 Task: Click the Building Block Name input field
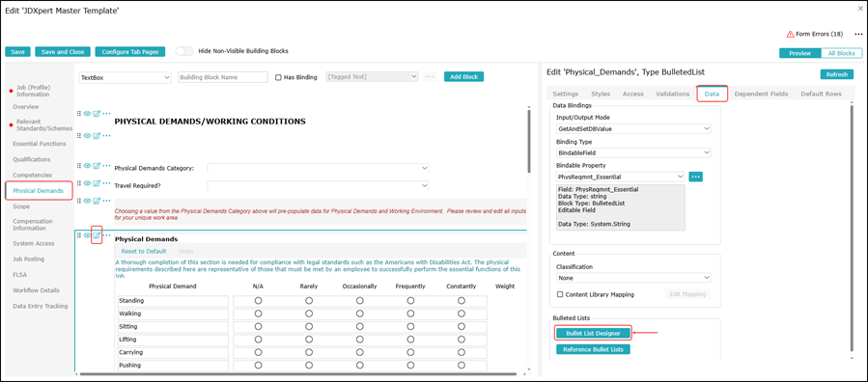click(223, 77)
